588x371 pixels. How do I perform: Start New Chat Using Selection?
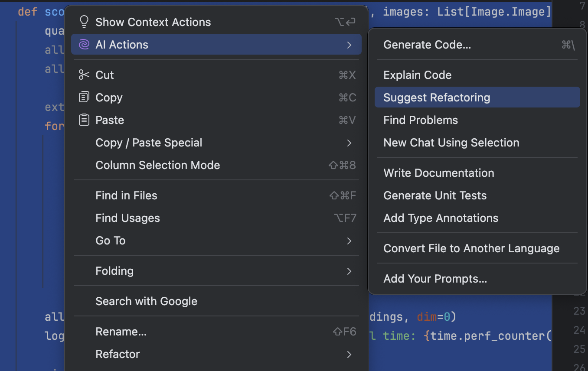(451, 143)
